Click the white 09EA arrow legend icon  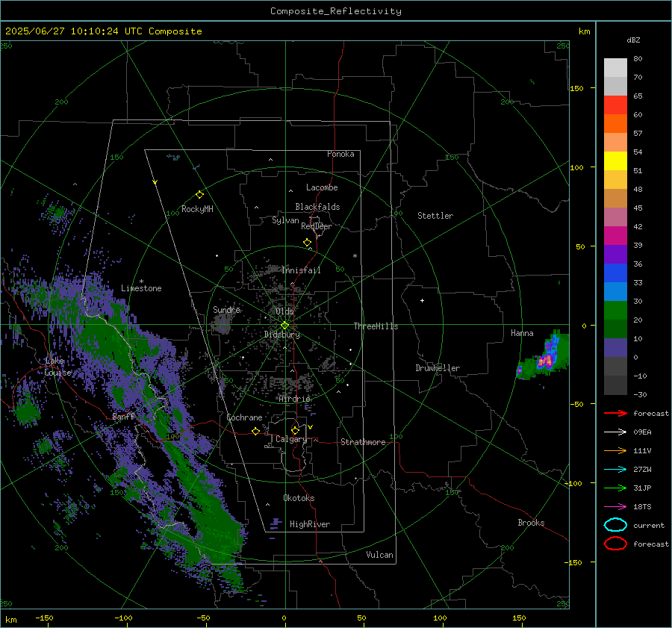pos(615,432)
